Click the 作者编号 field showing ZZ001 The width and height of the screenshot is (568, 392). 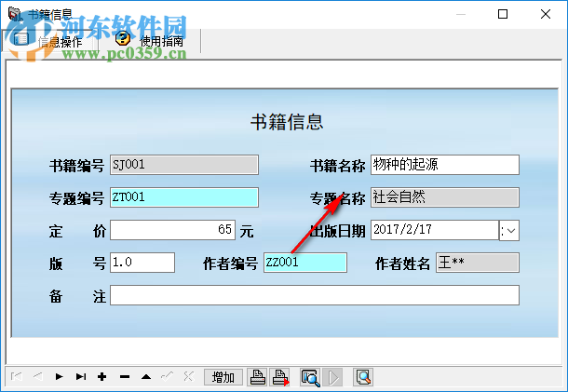coord(305,263)
